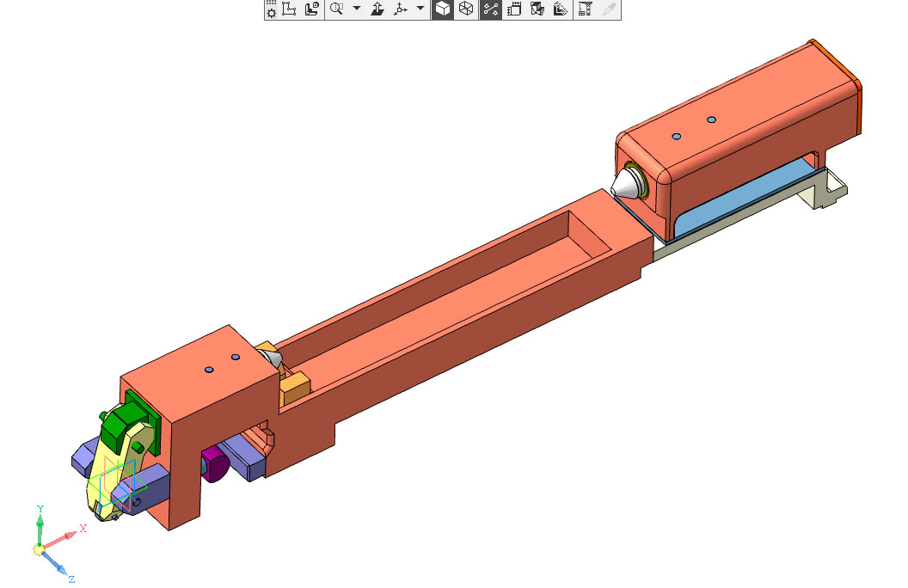Switch to wireframe cube display mode

466,9
